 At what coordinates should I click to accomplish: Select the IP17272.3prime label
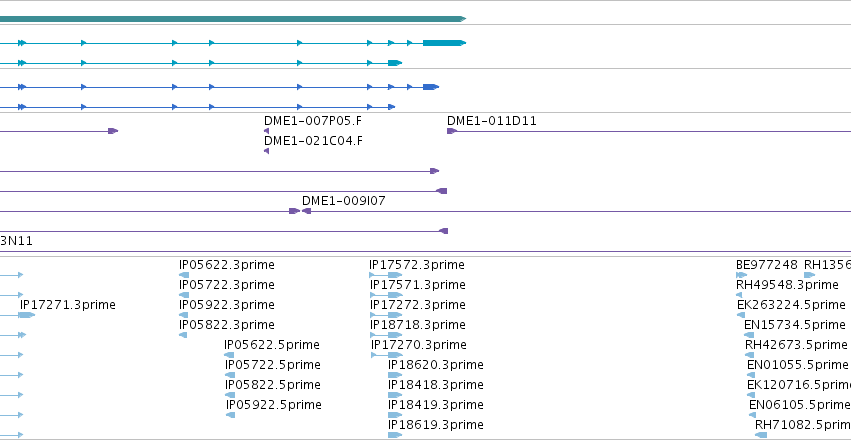pyautogui.click(x=418, y=305)
